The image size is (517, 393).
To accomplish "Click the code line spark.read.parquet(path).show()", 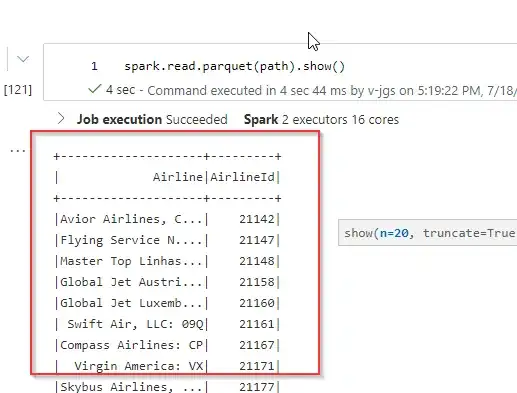I will (234, 66).
